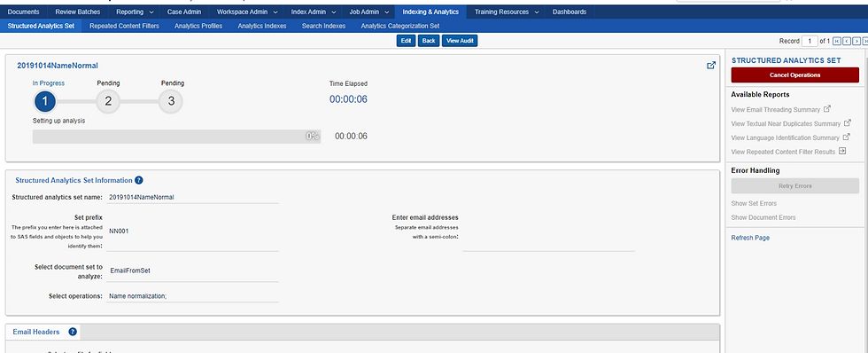868x353 pixels.
Task: Click external-link icon after Textual Near Duplicates Summary
Action: tap(847, 123)
